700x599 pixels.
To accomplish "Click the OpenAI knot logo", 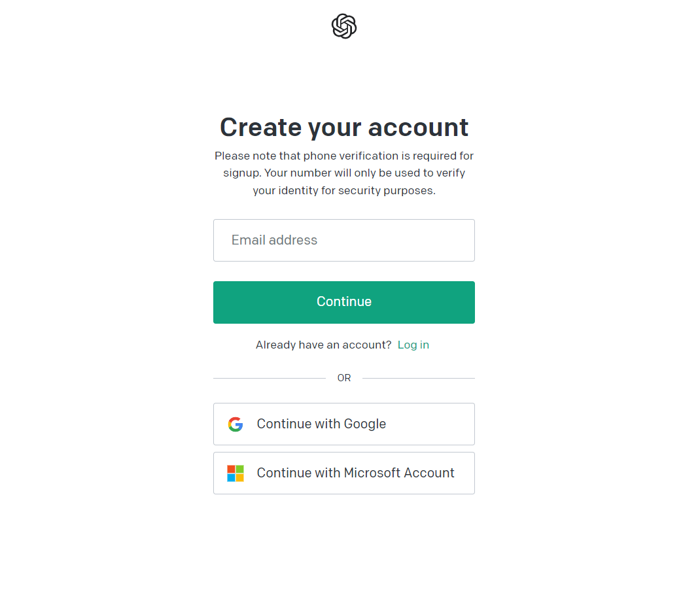I will (344, 26).
